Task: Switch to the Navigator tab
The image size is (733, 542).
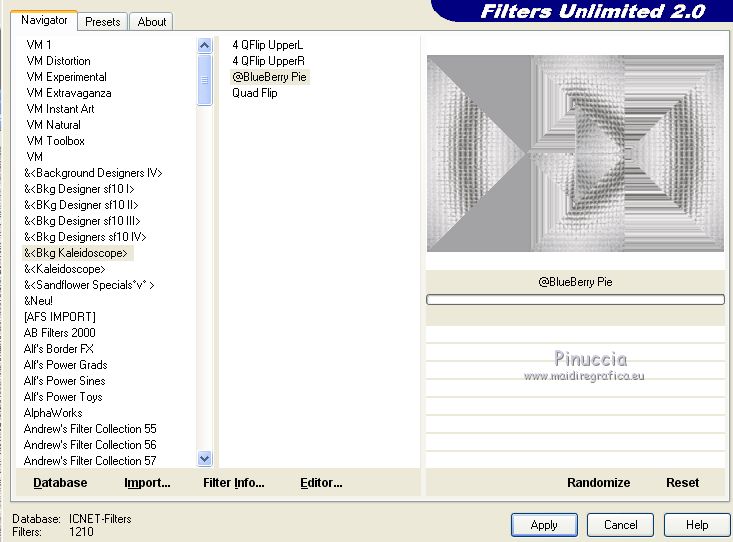Action: 44,21
